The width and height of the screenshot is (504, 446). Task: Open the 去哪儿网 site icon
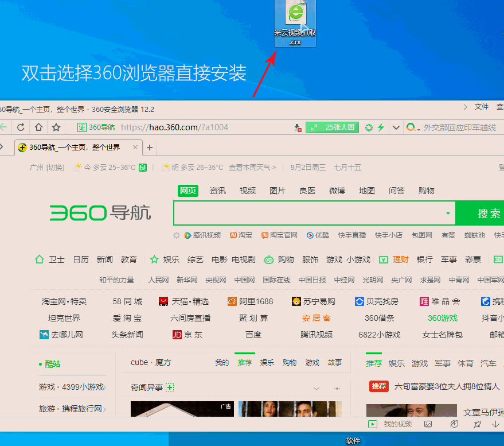click(x=44, y=335)
